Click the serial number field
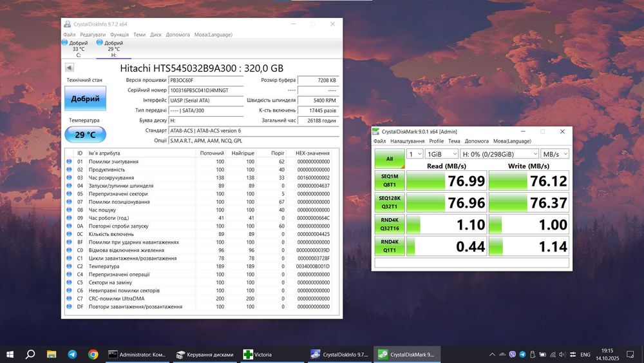This screenshot has height=363, width=644. pyautogui.click(x=206, y=90)
